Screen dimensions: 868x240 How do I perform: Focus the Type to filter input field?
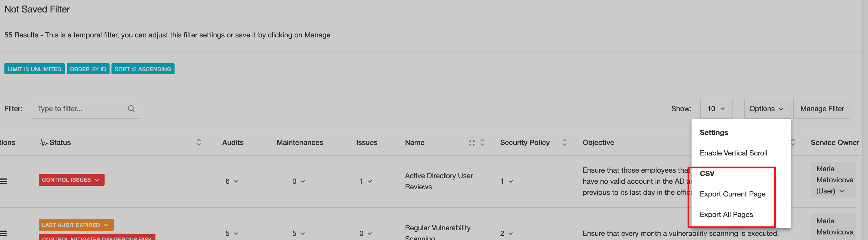click(86, 109)
